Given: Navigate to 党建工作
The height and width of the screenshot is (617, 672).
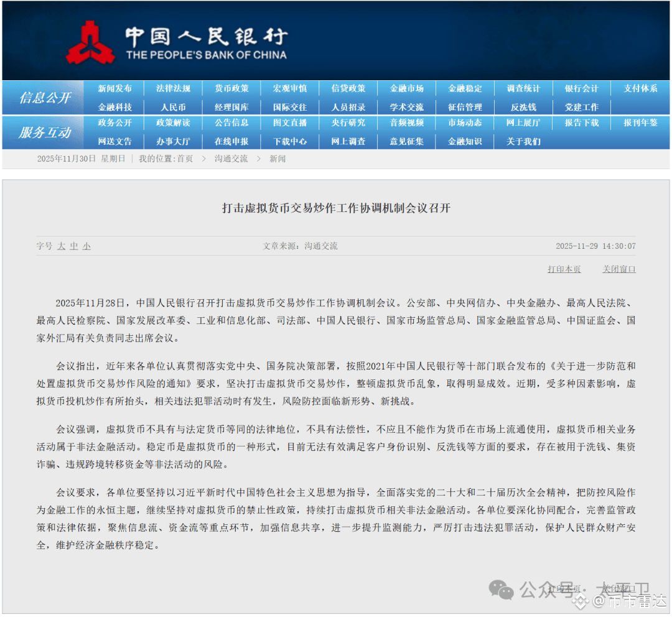Looking at the screenshot, I should click(x=582, y=106).
